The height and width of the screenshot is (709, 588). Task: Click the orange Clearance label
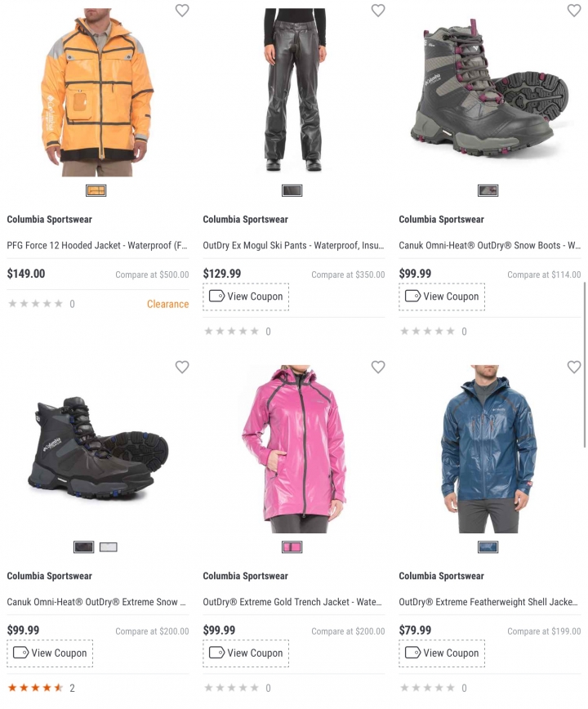pos(167,305)
